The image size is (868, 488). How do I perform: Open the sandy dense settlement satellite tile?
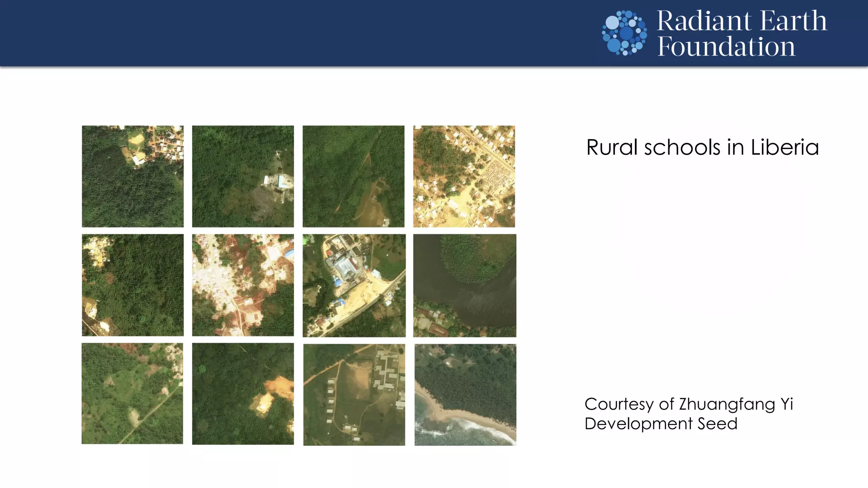pos(464,176)
